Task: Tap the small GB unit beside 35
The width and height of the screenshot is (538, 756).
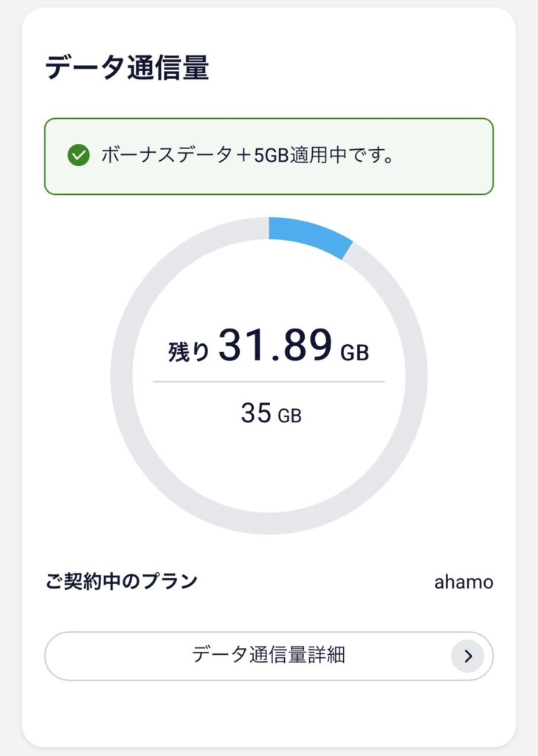Action: pos(289,416)
